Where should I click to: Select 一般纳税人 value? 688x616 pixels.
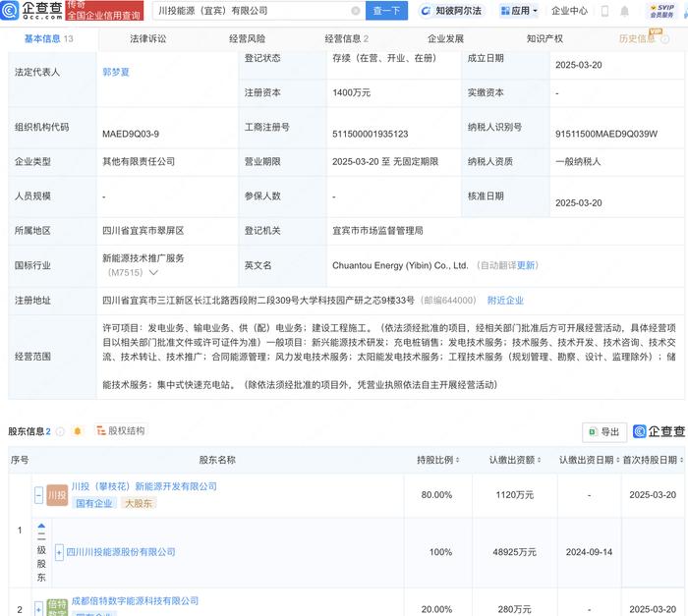[578, 161]
